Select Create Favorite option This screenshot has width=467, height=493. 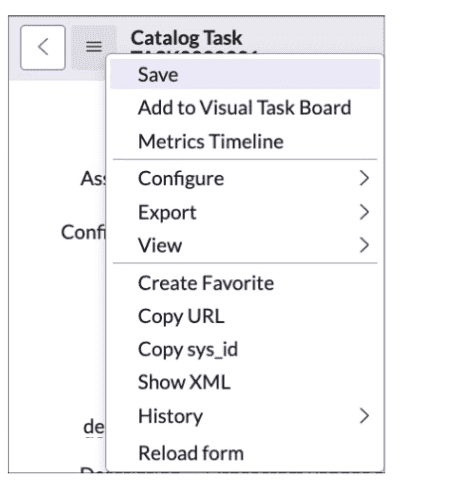pos(245,283)
